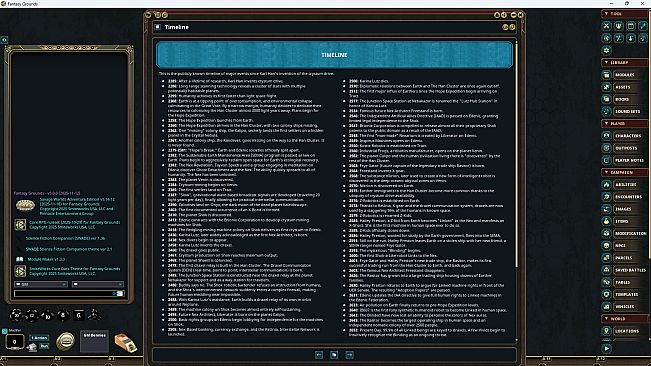The image size is (651, 366).
Task: Click the ship/vehicle icon beside Run button
Action: (32, 347)
